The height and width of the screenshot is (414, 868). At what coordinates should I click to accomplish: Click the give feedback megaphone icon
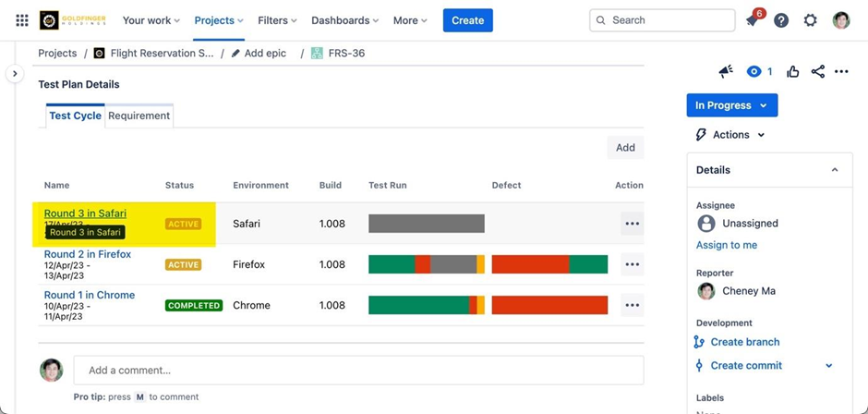[726, 71]
